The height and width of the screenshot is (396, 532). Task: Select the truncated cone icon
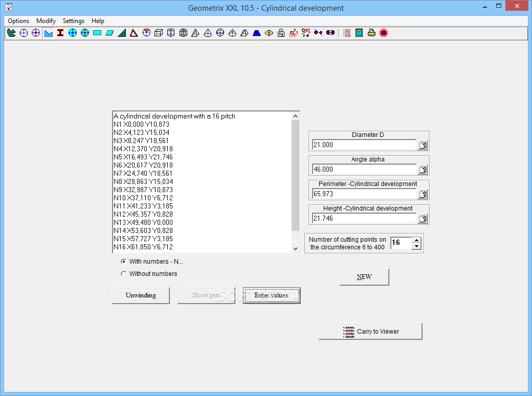pyautogui.click(x=232, y=33)
